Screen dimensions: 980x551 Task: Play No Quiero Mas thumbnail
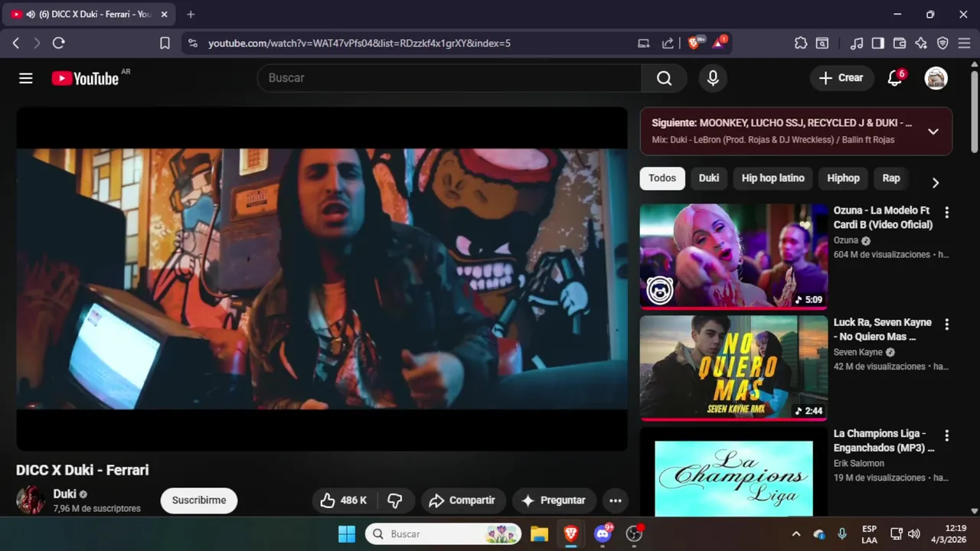coord(733,367)
